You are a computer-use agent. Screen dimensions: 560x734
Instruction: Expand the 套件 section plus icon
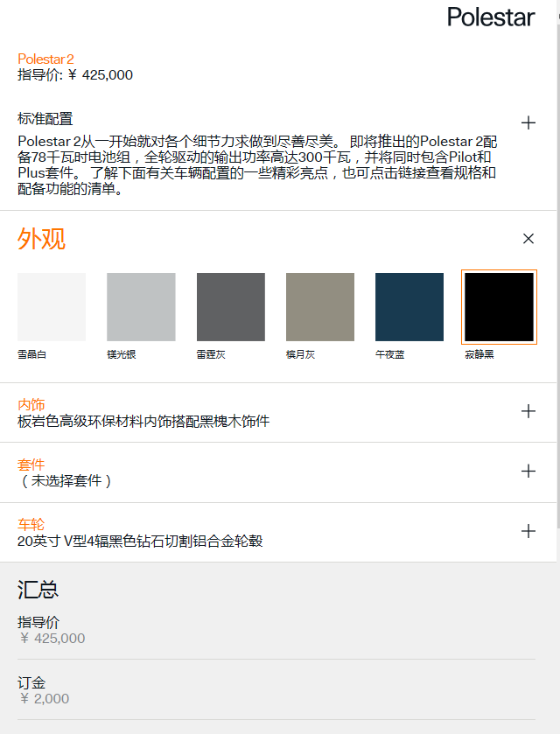pos(528,472)
